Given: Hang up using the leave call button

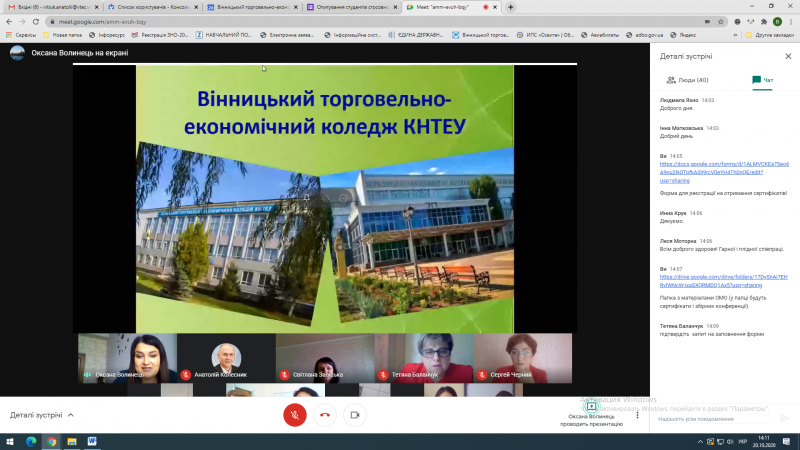Looking at the screenshot, I should [324, 415].
